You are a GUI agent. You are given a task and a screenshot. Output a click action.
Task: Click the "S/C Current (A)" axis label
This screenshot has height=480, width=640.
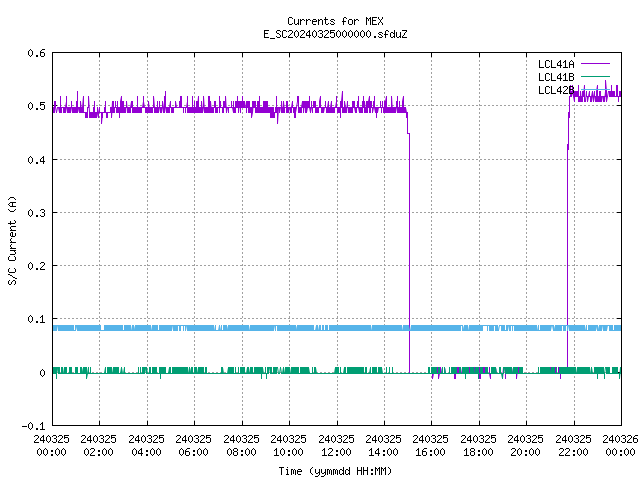(x=13, y=240)
